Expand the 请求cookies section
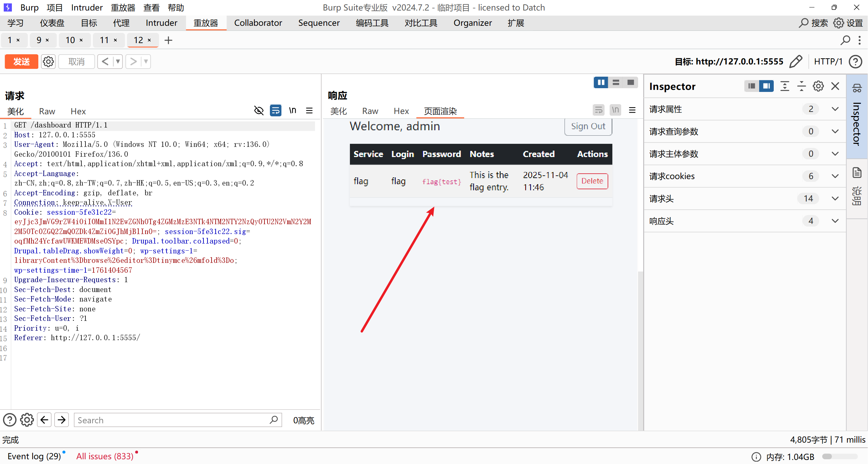Viewport: 868px width, 464px height. coord(835,176)
